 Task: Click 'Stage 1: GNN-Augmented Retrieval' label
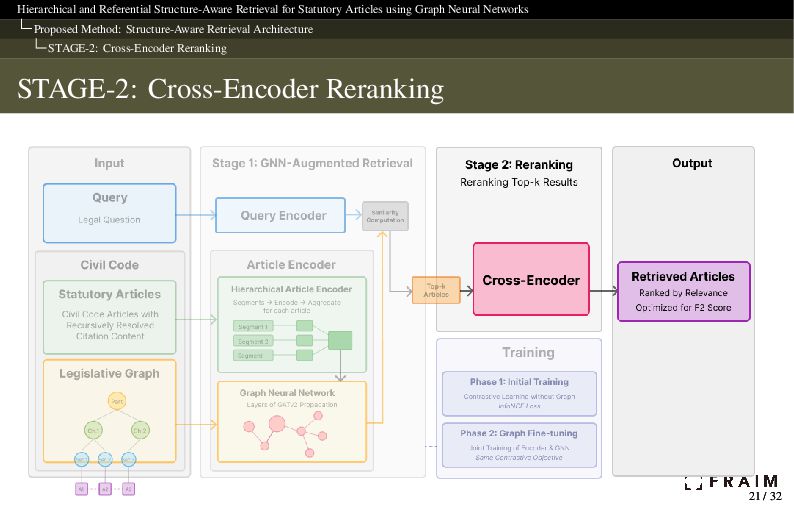[x=312, y=163]
